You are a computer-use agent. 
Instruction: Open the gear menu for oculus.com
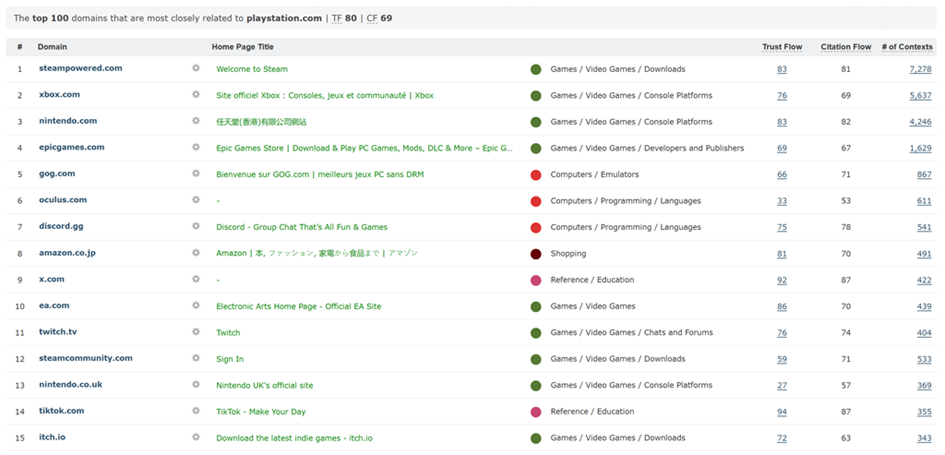[x=196, y=199]
